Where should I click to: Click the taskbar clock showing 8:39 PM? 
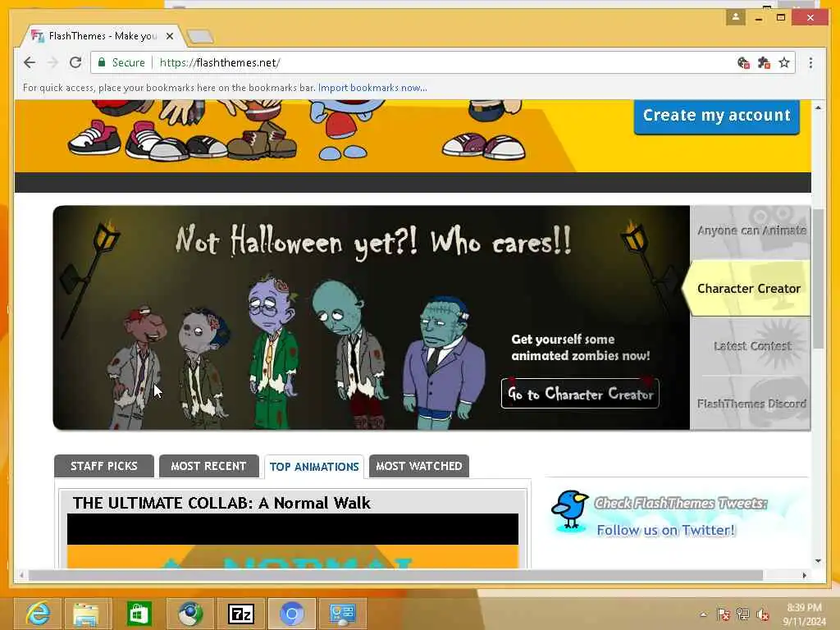(x=804, y=614)
